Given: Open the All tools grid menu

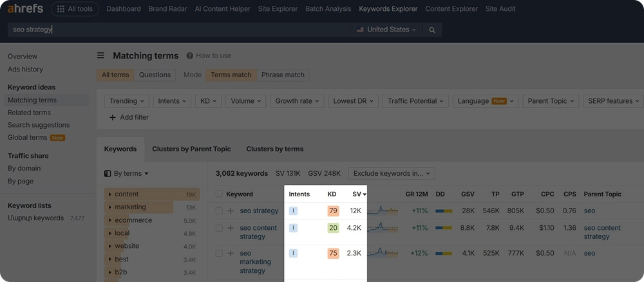Looking at the screenshot, I should pos(75,8).
